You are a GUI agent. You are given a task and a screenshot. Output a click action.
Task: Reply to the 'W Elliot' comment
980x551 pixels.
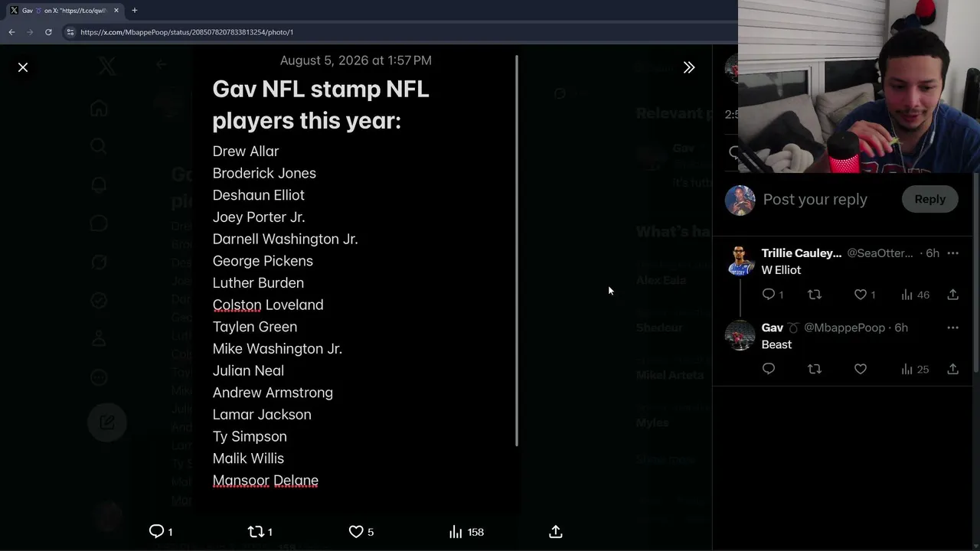pos(773,295)
